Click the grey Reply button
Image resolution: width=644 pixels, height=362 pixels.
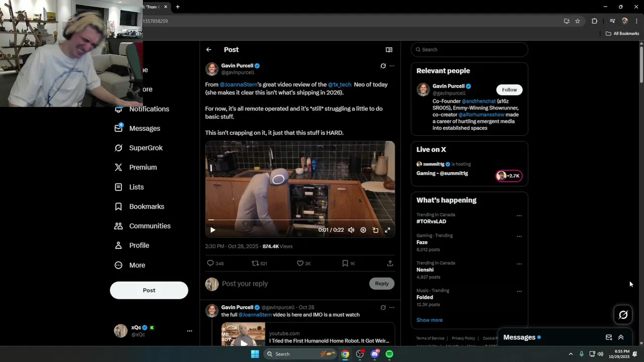coord(382,284)
